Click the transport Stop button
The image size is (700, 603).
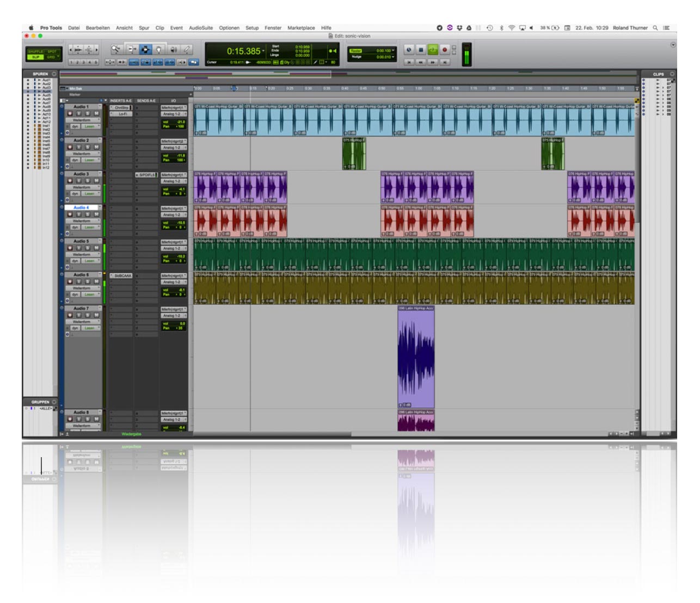(x=420, y=50)
